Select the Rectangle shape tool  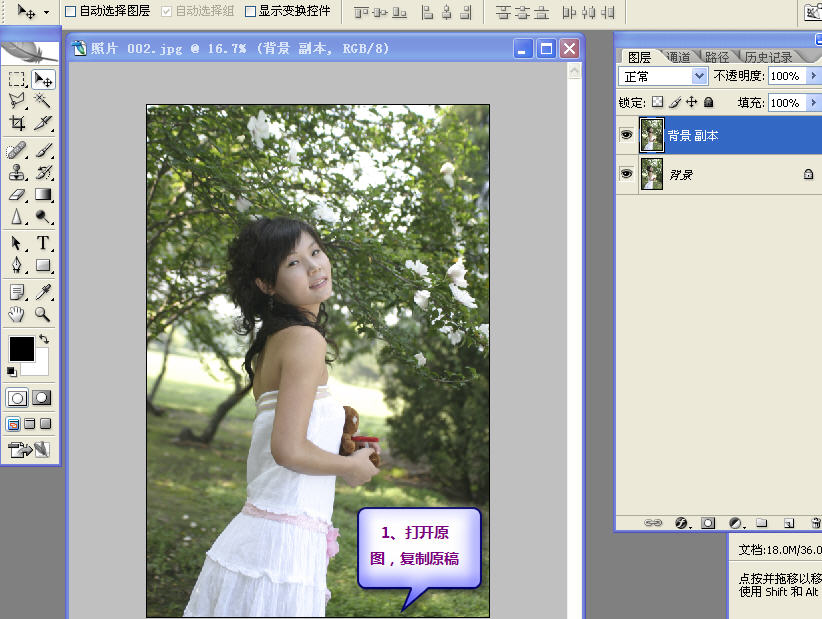43,265
